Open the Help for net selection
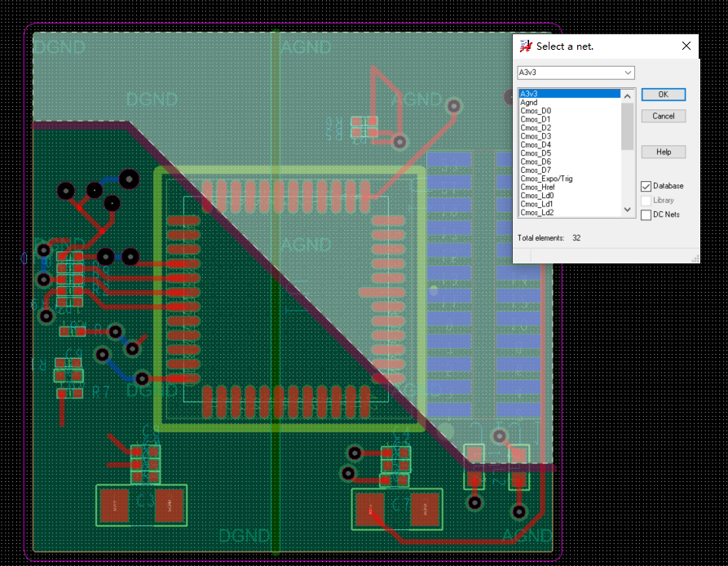 point(663,151)
